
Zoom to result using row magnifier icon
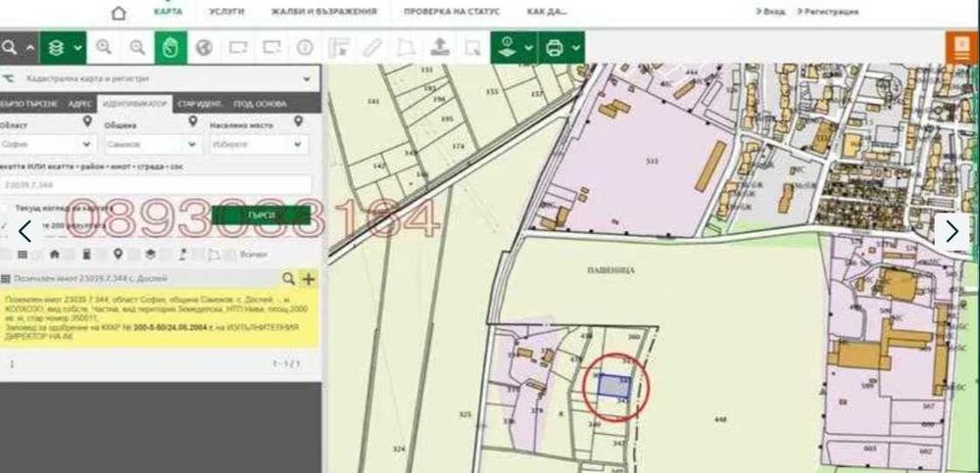pos(288,279)
